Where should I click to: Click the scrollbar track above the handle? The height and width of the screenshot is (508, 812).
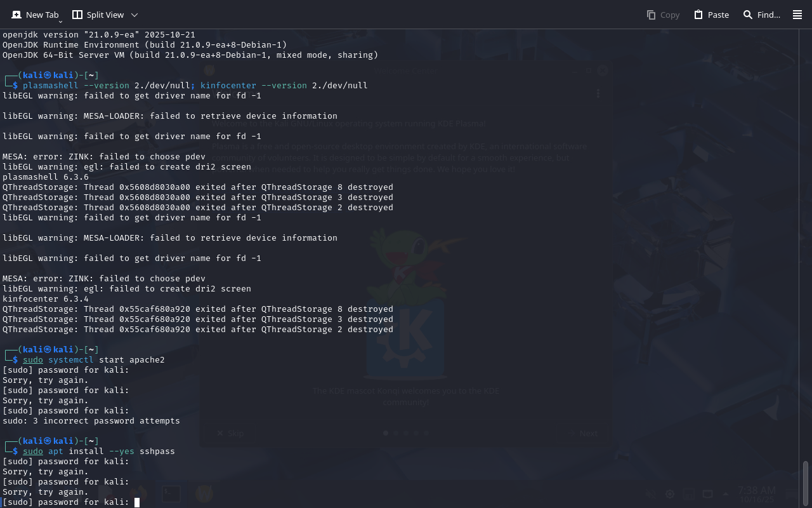[806, 254]
